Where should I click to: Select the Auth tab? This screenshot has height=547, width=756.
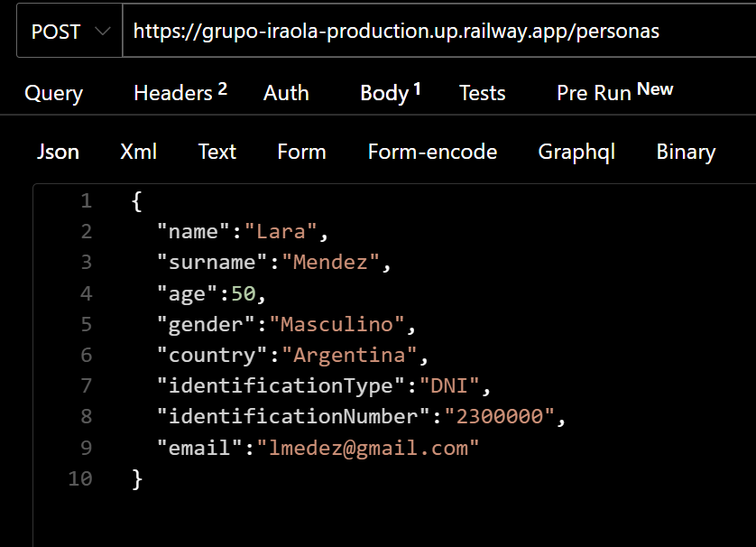point(285,92)
